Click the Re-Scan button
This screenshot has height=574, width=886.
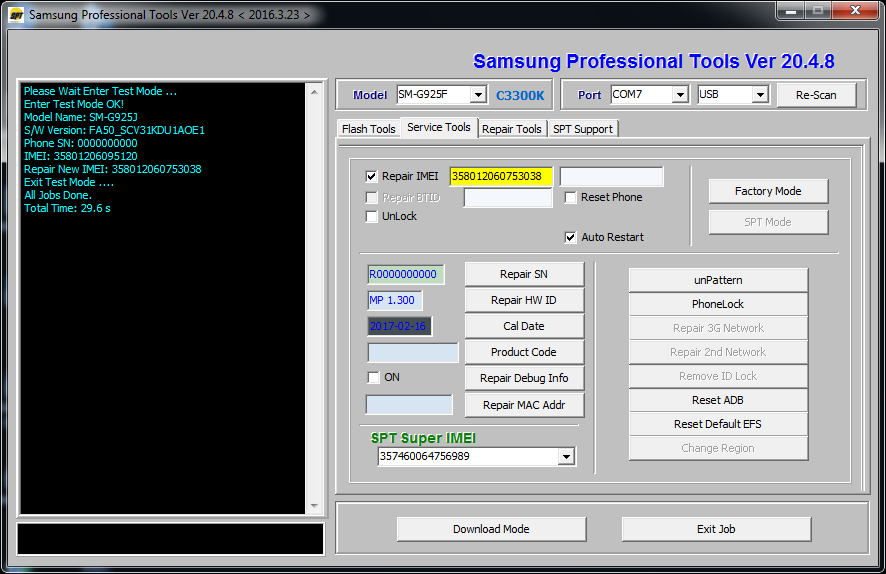tap(816, 95)
